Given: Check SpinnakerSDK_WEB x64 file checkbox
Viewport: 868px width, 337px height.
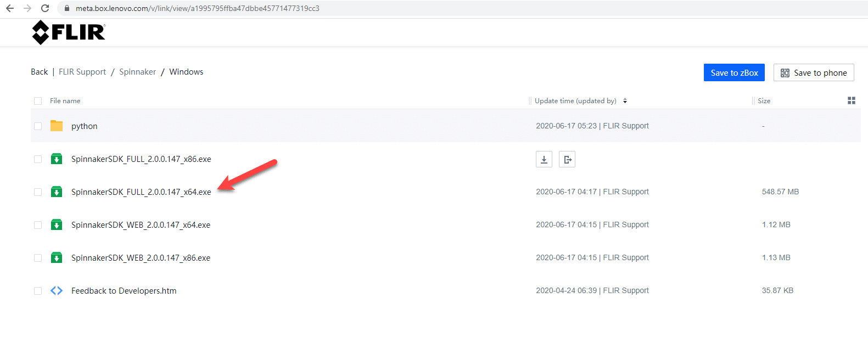Looking at the screenshot, I should pyautogui.click(x=38, y=225).
